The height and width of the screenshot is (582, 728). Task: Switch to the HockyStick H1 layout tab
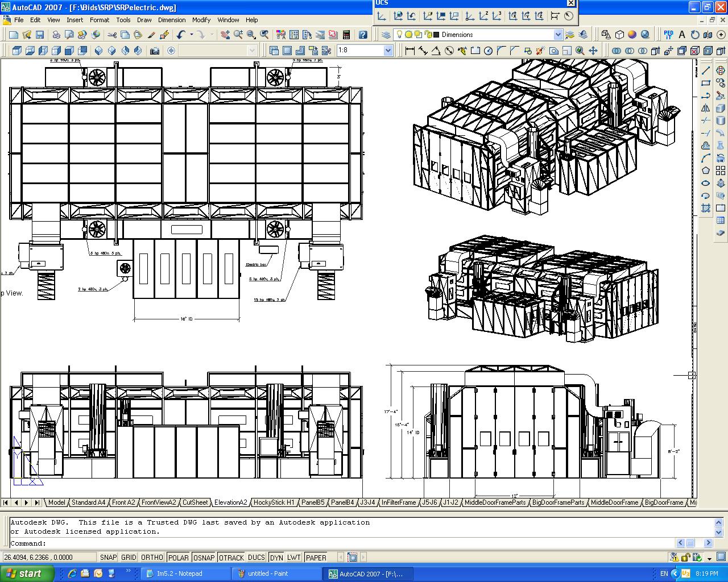click(x=274, y=502)
